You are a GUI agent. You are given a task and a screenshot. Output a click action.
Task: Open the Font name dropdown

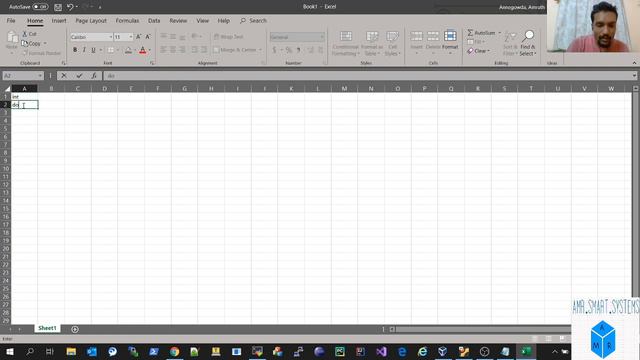point(110,37)
